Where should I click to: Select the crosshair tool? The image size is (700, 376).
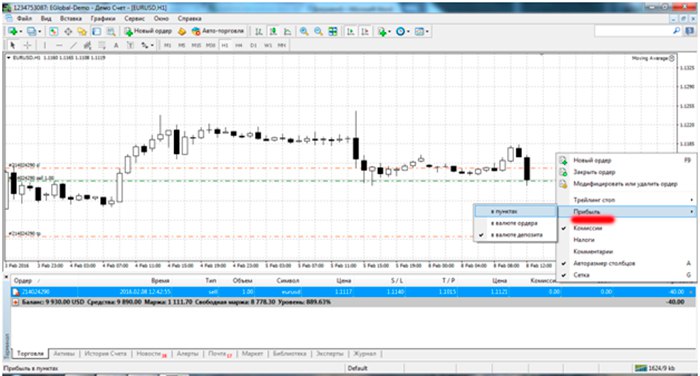[27, 45]
